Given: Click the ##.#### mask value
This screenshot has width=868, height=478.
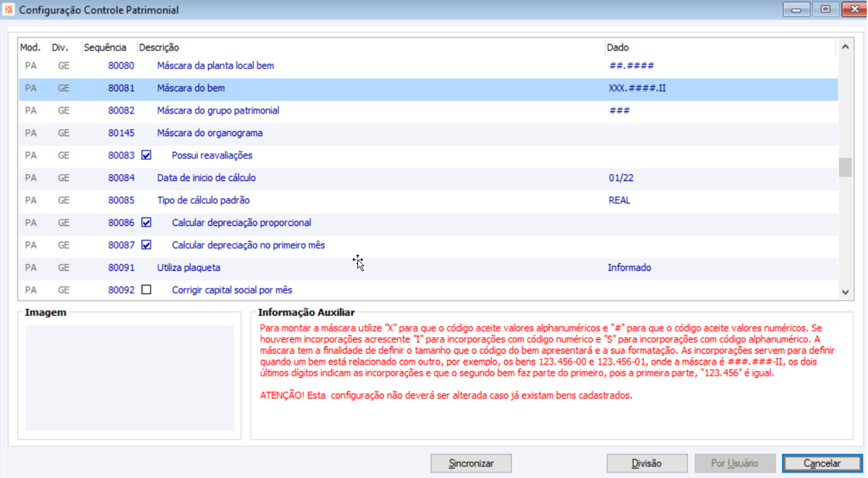Looking at the screenshot, I should tap(631, 65).
